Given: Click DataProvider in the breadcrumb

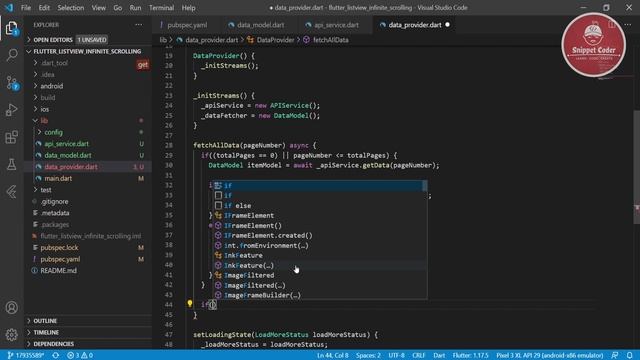Looking at the screenshot, I should (x=276, y=40).
